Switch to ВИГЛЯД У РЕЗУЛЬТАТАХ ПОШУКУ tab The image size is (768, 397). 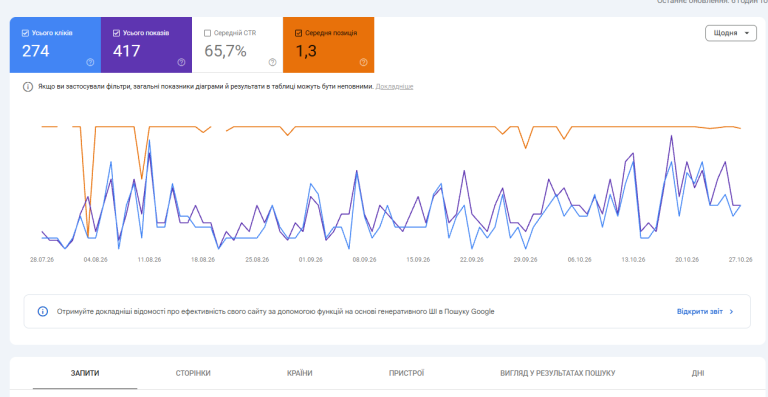pos(558,374)
